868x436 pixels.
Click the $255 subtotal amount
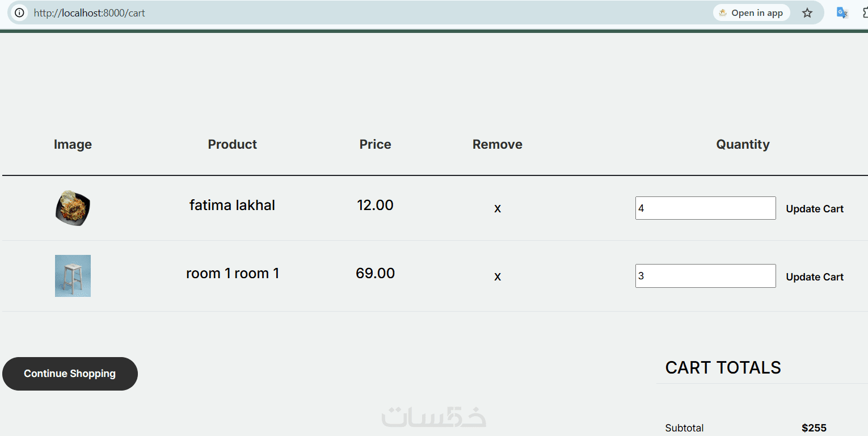814,428
